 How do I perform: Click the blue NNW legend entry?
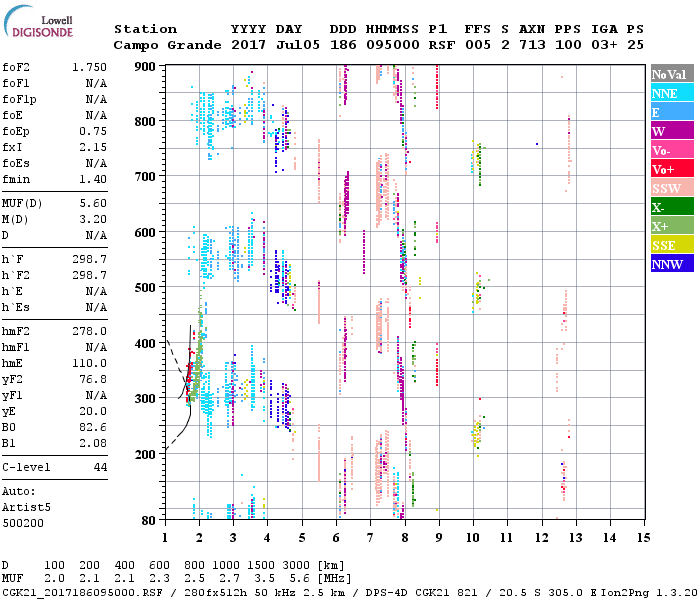coord(669,264)
